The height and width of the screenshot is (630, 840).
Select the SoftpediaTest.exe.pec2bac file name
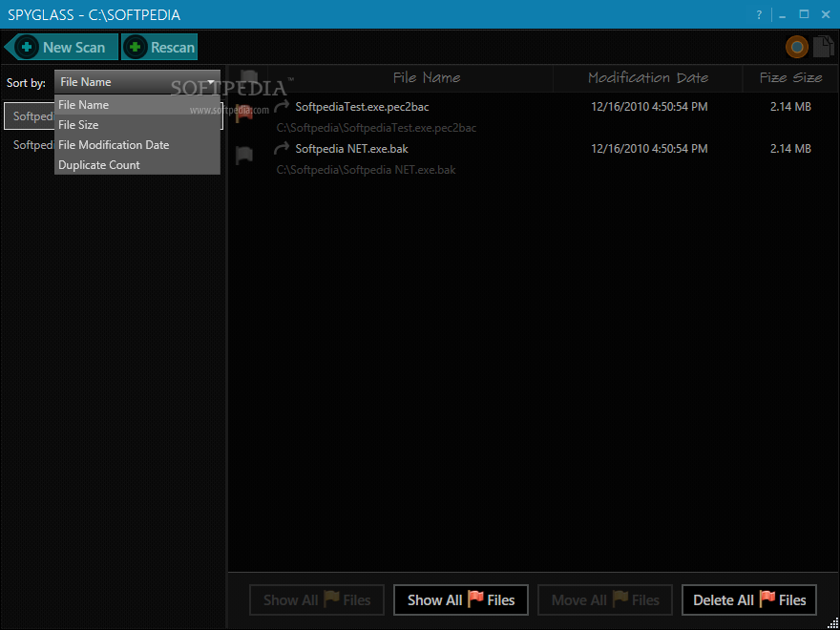[362, 107]
